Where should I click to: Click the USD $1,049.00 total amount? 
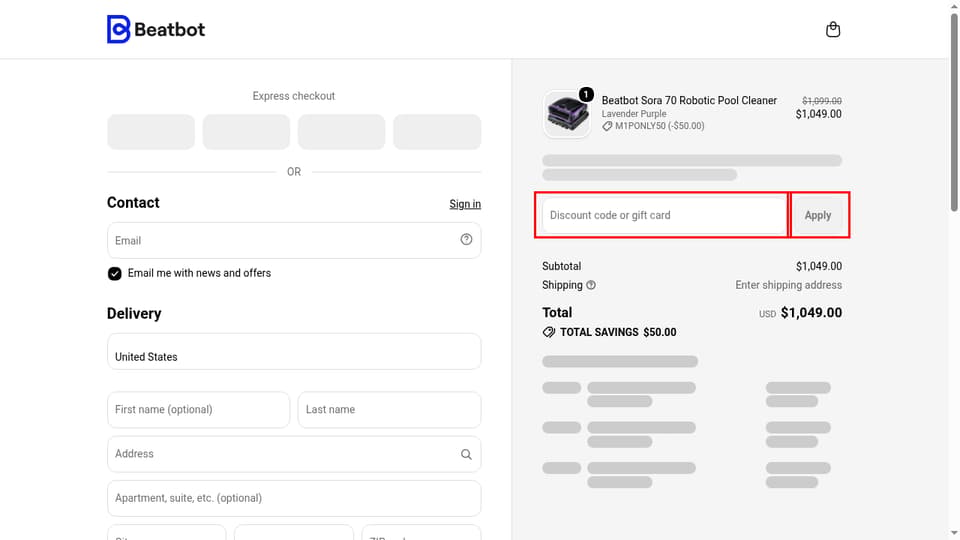[x=801, y=313]
